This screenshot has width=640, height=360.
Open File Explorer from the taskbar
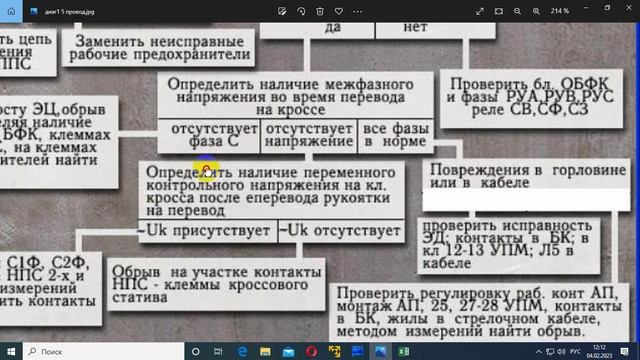(265, 351)
